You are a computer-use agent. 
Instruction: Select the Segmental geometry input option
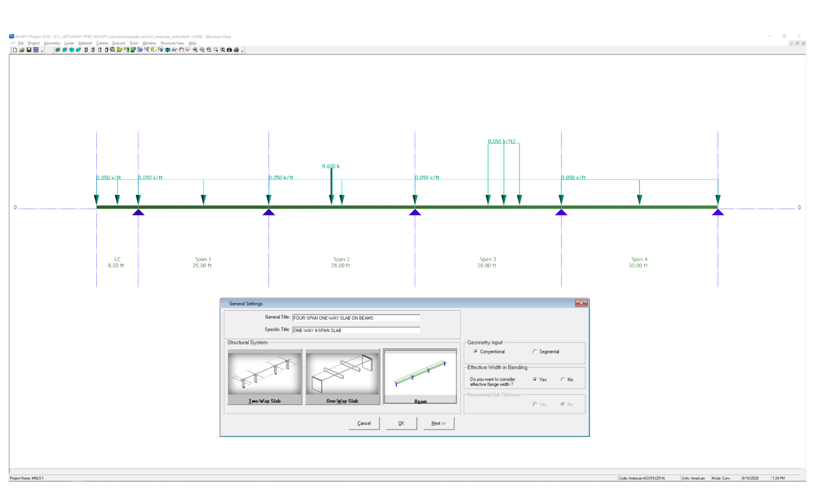535,352
